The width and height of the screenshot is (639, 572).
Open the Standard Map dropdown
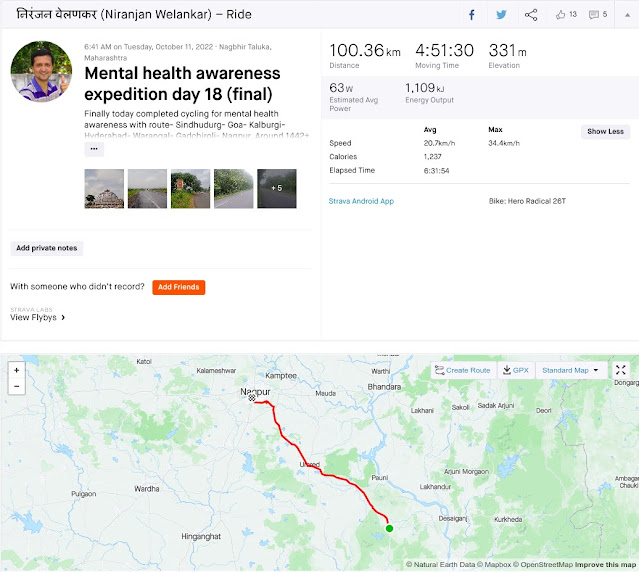click(570, 370)
